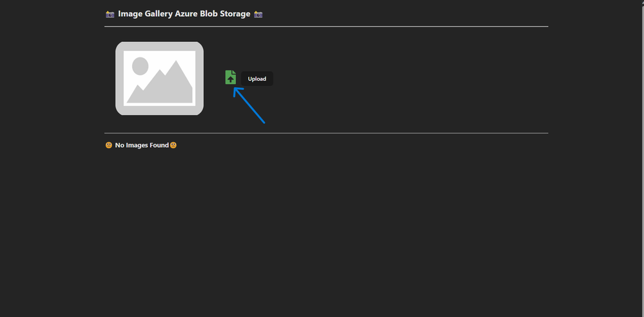Click the blue arrow annotation's arrowhead
The width and height of the screenshot is (644, 317).
(x=235, y=90)
